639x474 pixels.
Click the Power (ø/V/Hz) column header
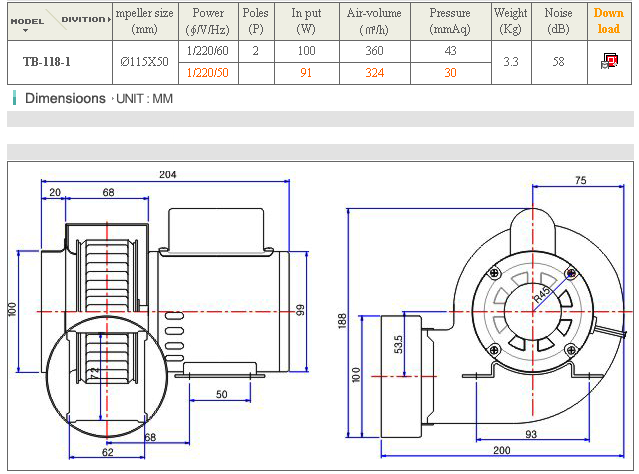coord(208,21)
